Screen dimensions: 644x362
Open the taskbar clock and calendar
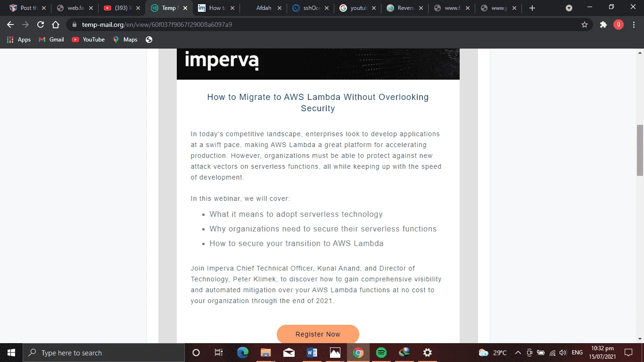603,353
